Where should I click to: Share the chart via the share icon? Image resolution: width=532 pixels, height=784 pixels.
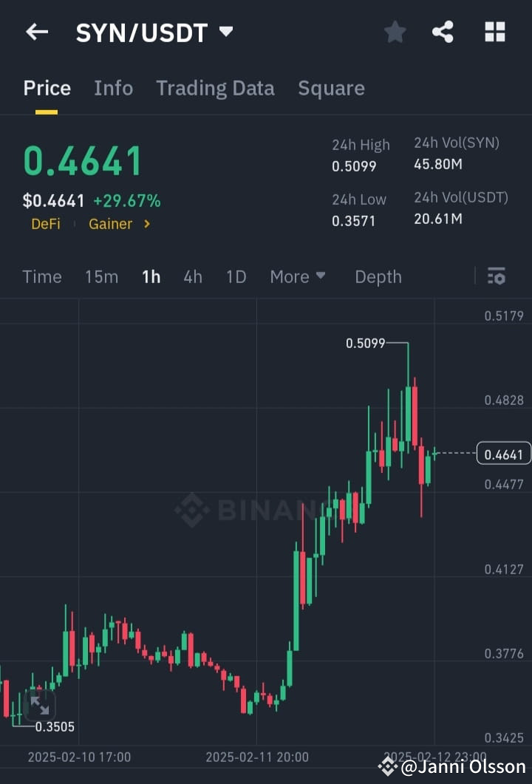(443, 32)
